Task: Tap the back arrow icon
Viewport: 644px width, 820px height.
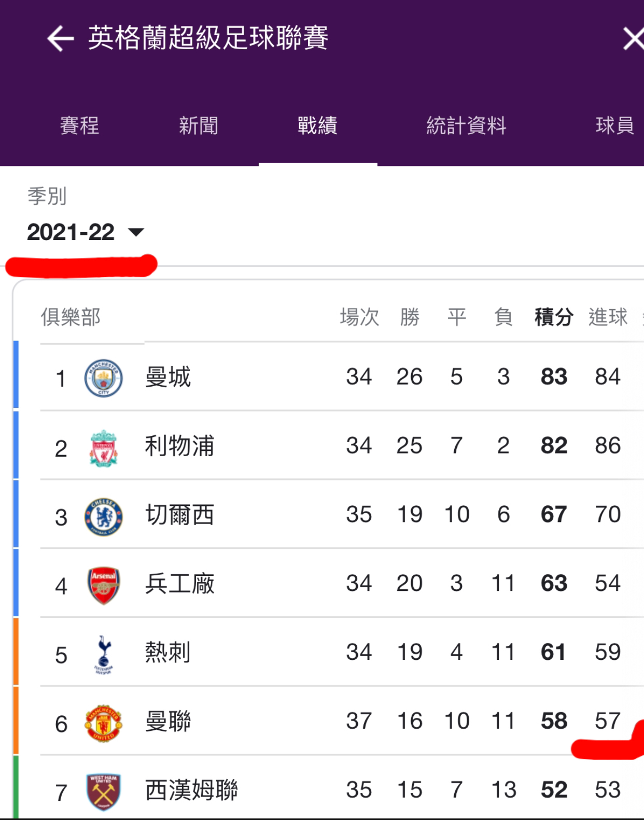Action: point(60,39)
